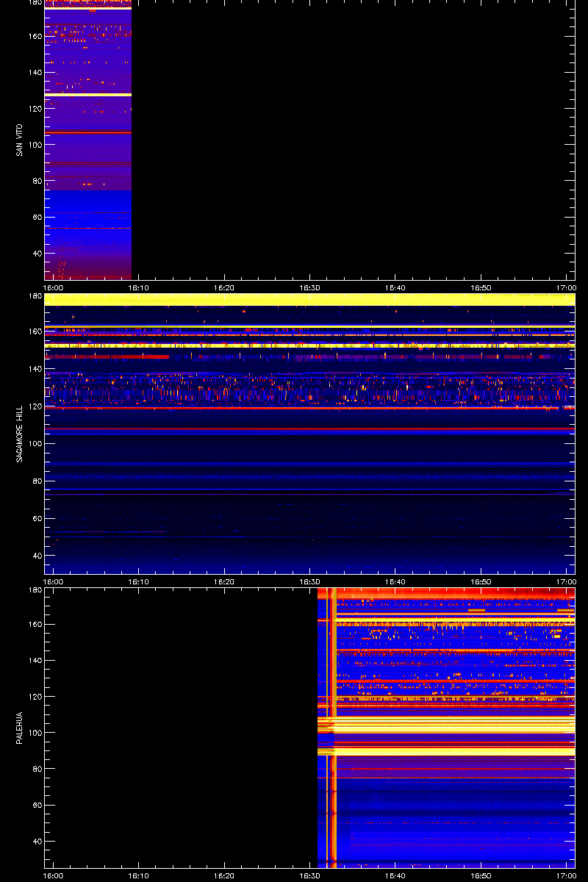Click 16:40 time label under San Vito panel
Image resolution: width=588 pixels, height=882 pixels.
[x=395, y=288]
